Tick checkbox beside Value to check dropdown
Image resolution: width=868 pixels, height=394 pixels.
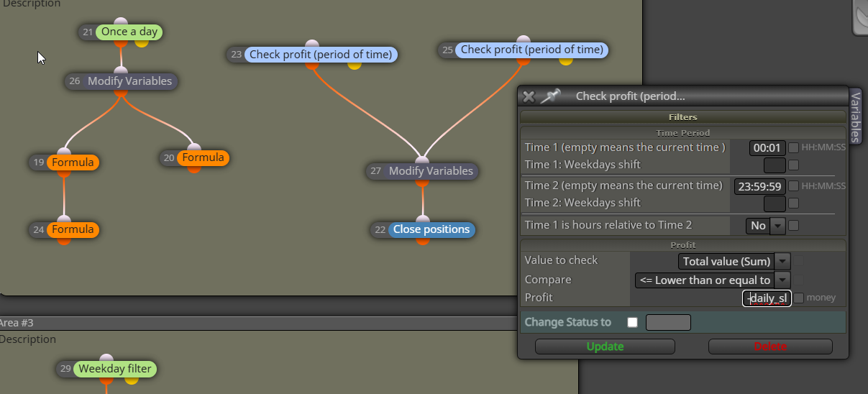pyautogui.click(x=798, y=261)
